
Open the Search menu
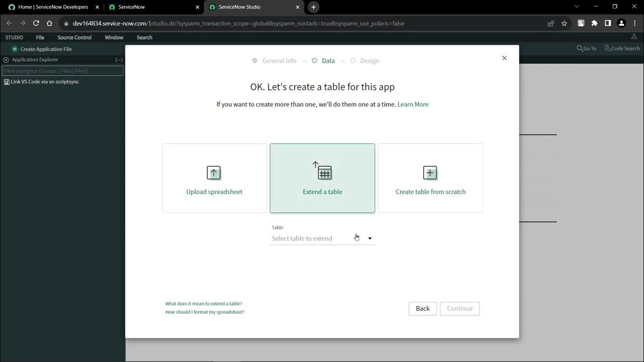pyautogui.click(x=144, y=38)
